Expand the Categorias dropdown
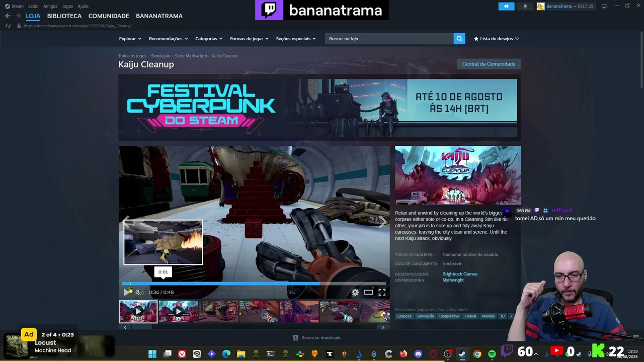The image size is (644, 362). click(209, 39)
